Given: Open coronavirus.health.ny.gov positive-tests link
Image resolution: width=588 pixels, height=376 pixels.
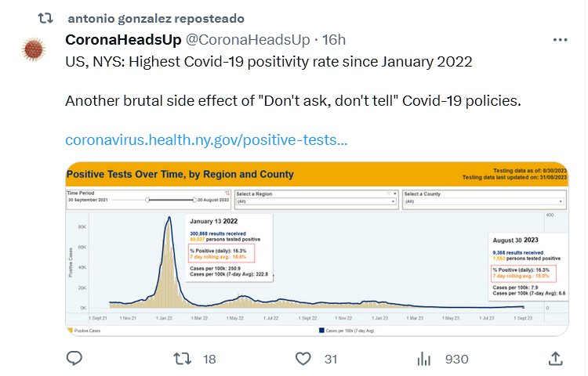Looking at the screenshot, I should point(206,140).
